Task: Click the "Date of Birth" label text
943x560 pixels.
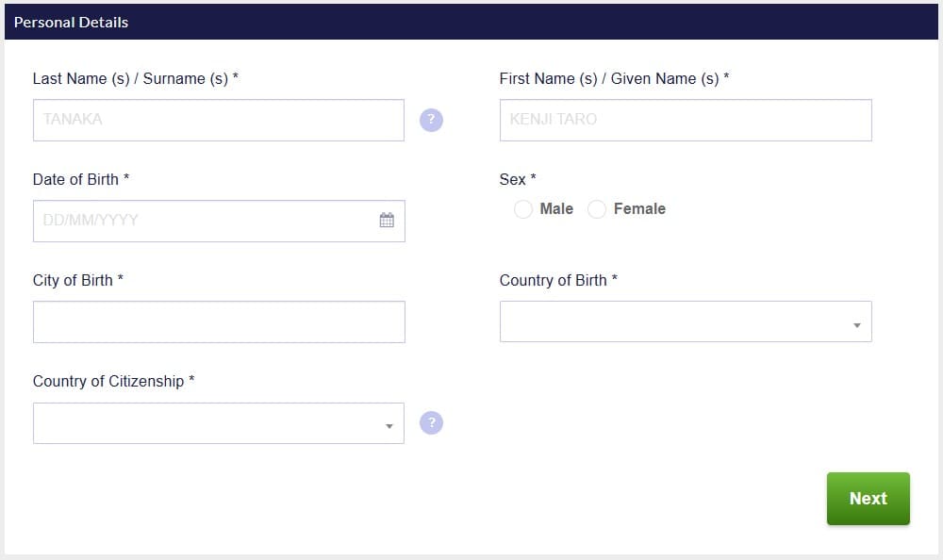Action: 80,179
